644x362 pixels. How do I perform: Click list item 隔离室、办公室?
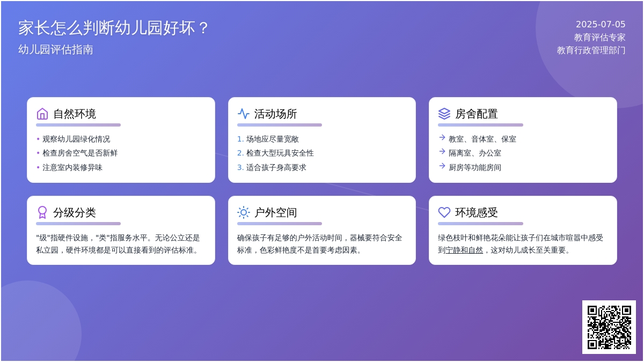coord(475,153)
